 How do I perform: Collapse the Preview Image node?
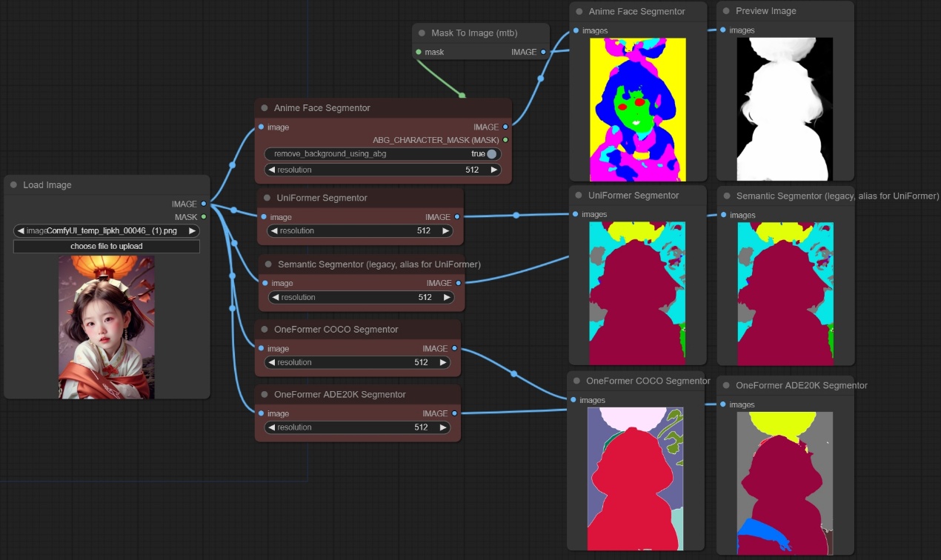726,11
